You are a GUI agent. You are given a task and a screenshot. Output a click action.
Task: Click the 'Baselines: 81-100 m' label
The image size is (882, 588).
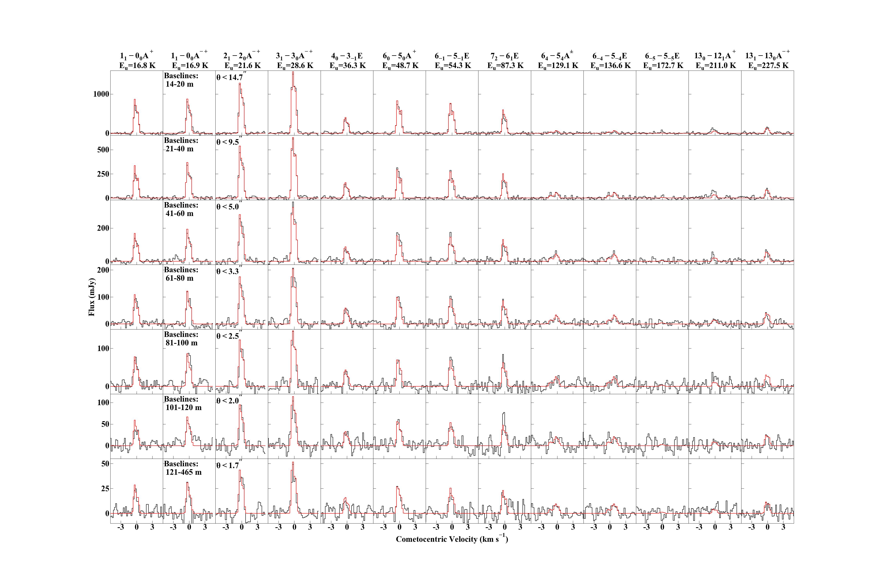(181, 339)
